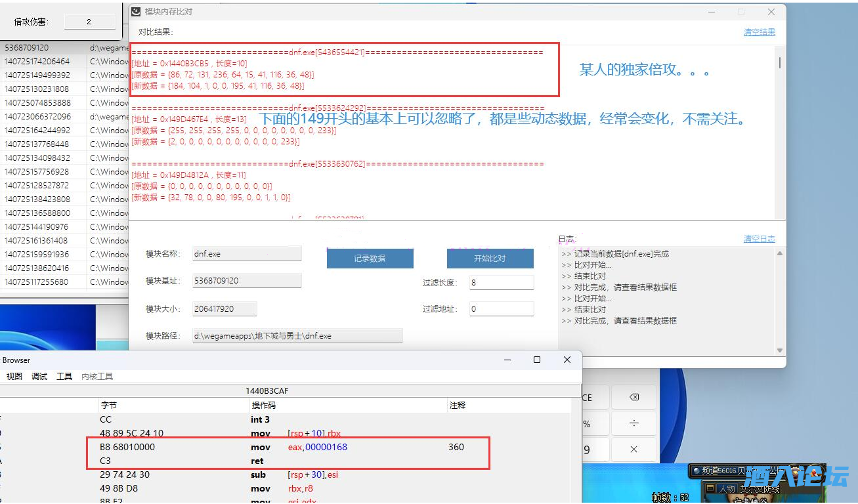Select module list row 140725159591936
858x504 pixels.
[x=64, y=255]
